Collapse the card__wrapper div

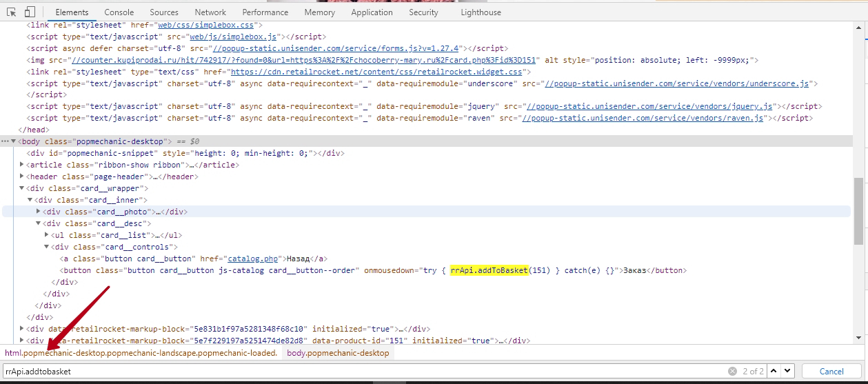22,189
